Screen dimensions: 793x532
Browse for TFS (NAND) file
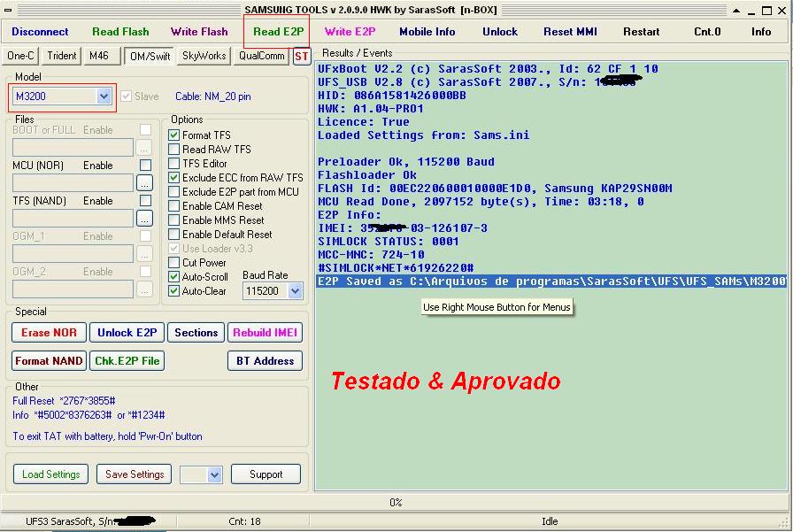coord(144,219)
